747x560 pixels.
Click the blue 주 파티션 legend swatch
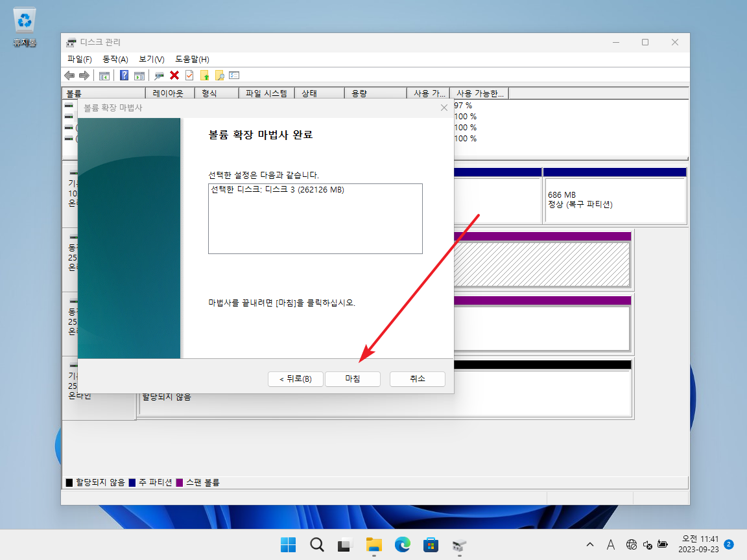point(132,482)
